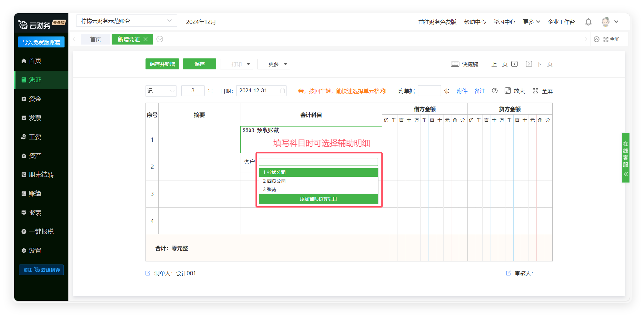Expand the 更多 dropdown next to 打印
This screenshot has height=315, width=644.
[274, 64]
